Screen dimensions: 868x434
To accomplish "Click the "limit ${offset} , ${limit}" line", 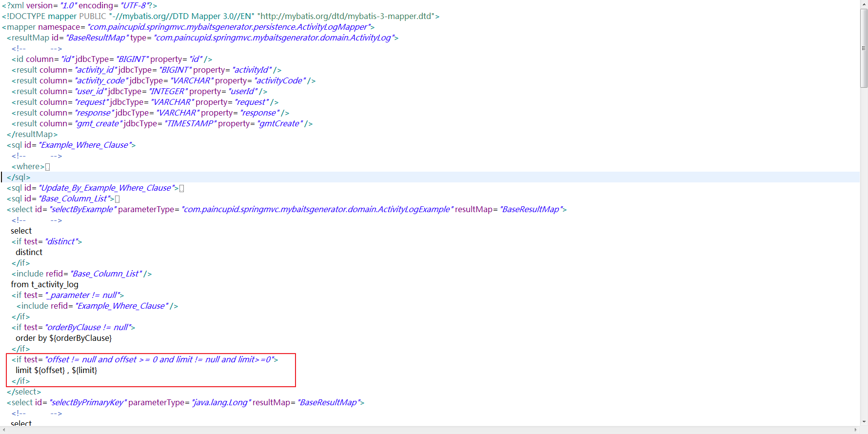I will pyautogui.click(x=57, y=371).
